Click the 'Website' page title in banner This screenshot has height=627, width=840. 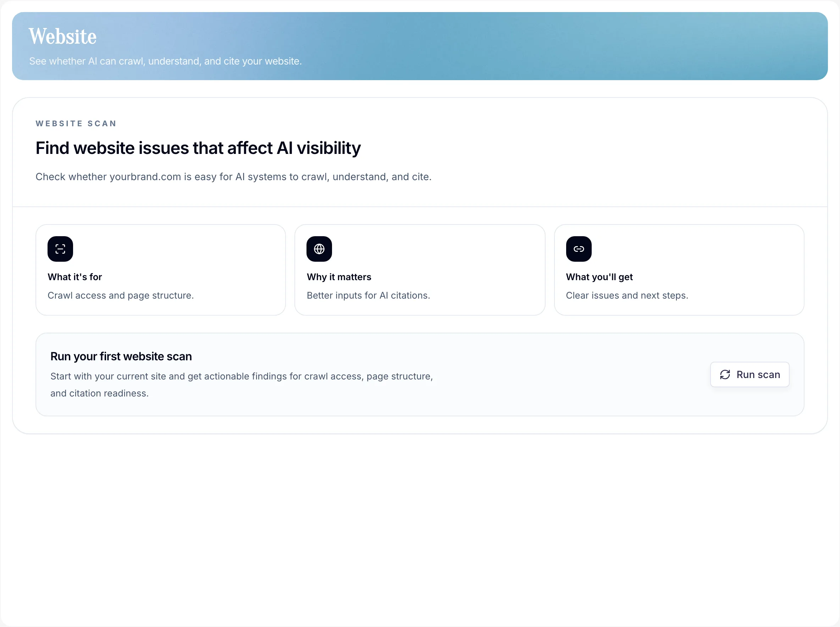pyautogui.click(x=62, y=36)
